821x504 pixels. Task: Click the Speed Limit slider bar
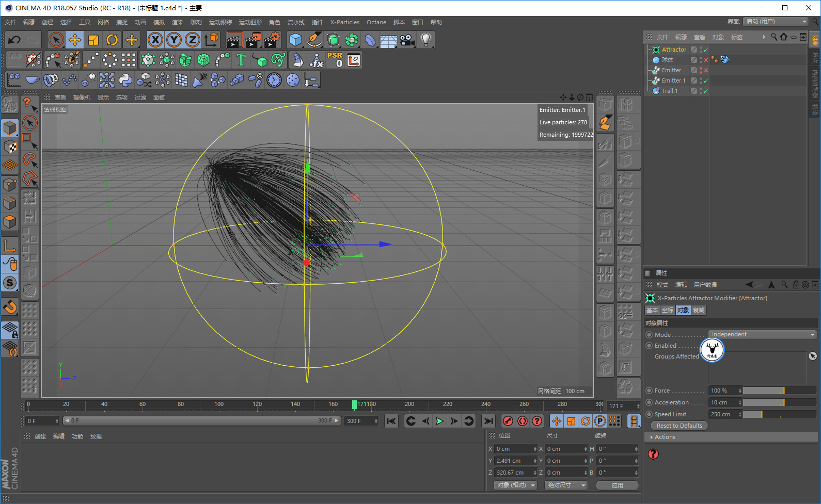coord(780,414)
